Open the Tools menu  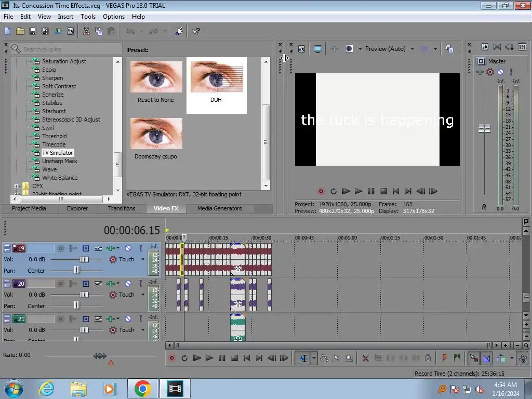tap(88, 16)
